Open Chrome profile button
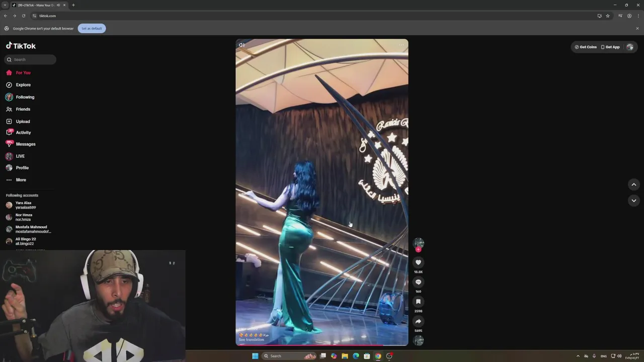Image resolution: width=644 pixels, height=362 pixels. pos(629,16)
